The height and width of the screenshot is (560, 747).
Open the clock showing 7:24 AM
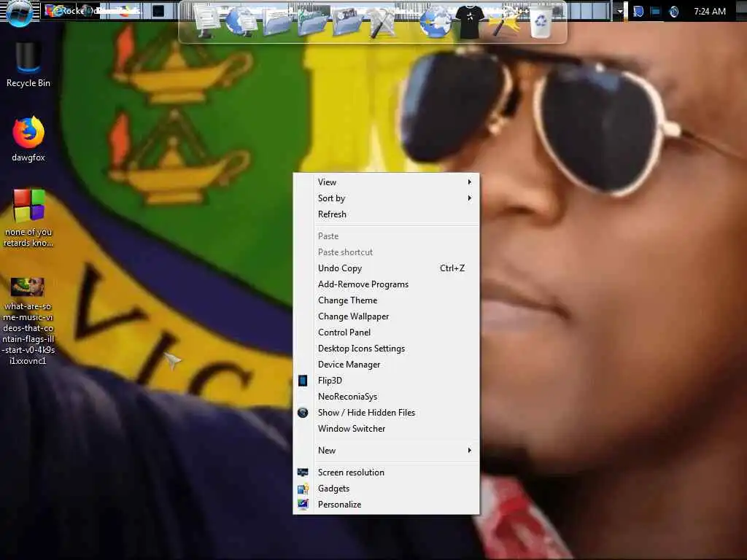[710, 12]
